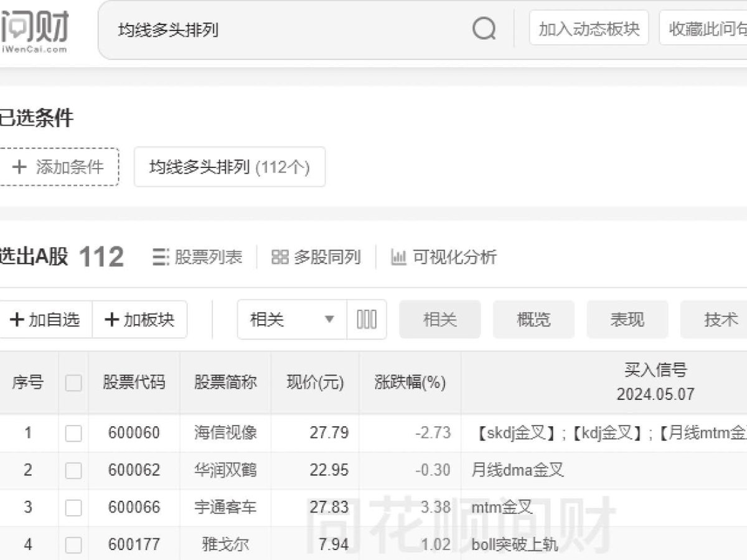
Task: Open 可视化分析 chart view
Action: 444,257
